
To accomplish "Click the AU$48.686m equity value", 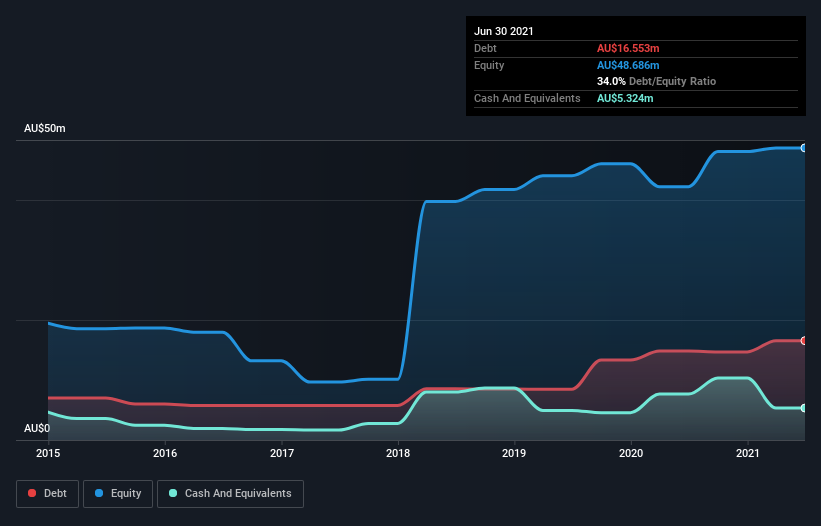I will (x=628, y=65).
